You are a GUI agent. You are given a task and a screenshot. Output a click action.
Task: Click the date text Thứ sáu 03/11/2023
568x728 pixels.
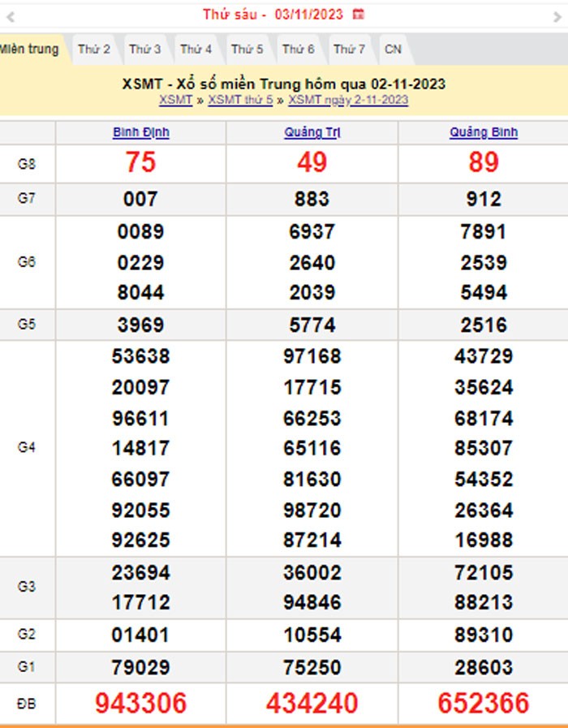273,15
